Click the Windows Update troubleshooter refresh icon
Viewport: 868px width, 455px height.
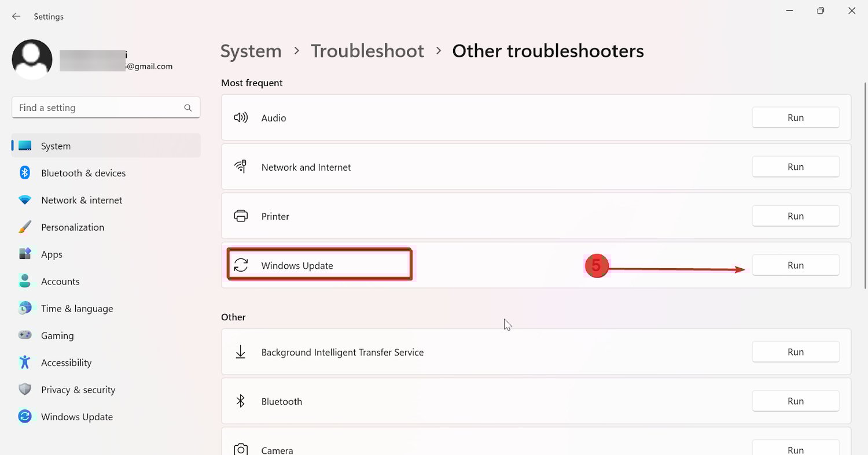[241, 265]
